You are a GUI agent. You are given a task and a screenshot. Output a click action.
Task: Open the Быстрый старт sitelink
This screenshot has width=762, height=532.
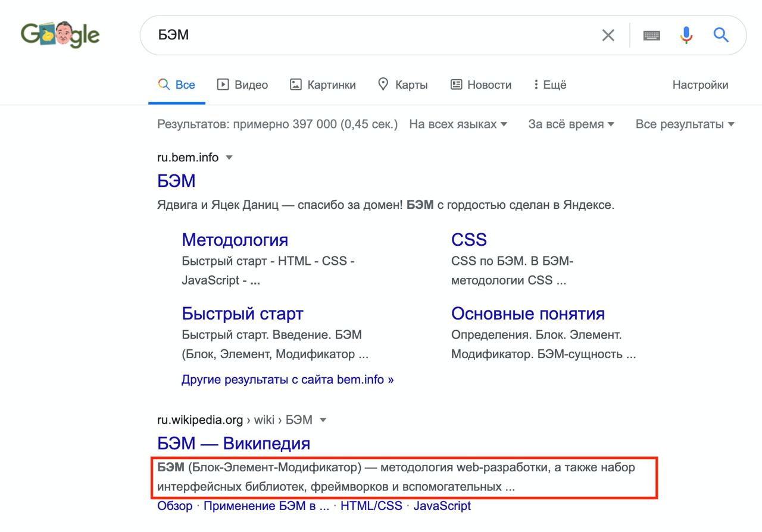click(242, 314)
